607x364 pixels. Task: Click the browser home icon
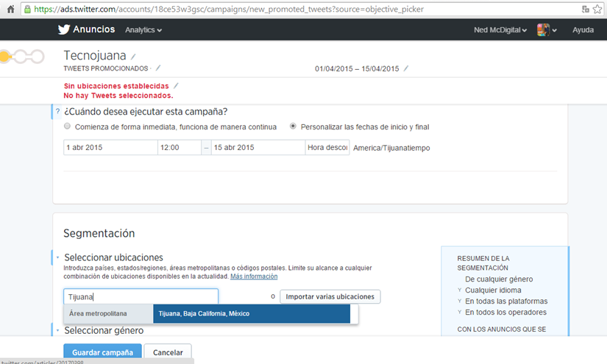(11, 9)
